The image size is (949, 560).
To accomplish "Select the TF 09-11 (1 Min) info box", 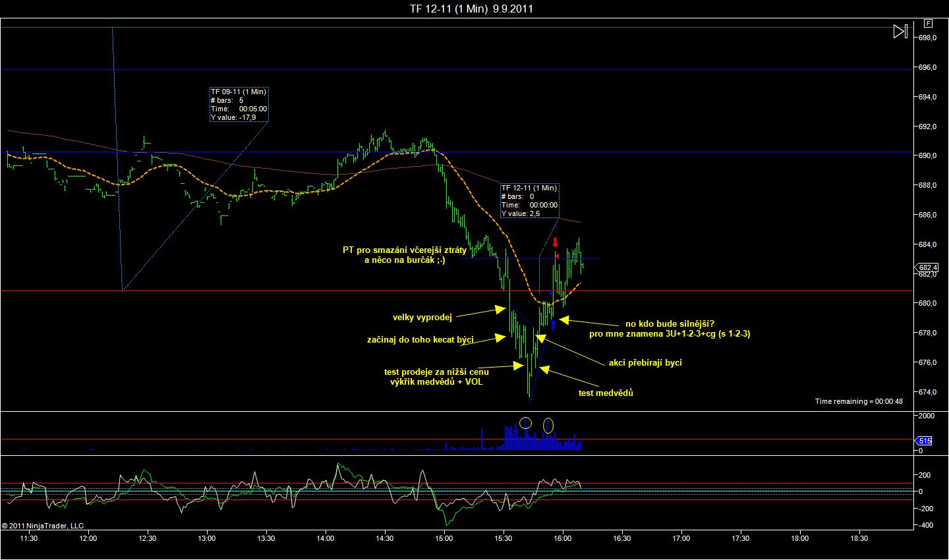I will pos(239,105).
